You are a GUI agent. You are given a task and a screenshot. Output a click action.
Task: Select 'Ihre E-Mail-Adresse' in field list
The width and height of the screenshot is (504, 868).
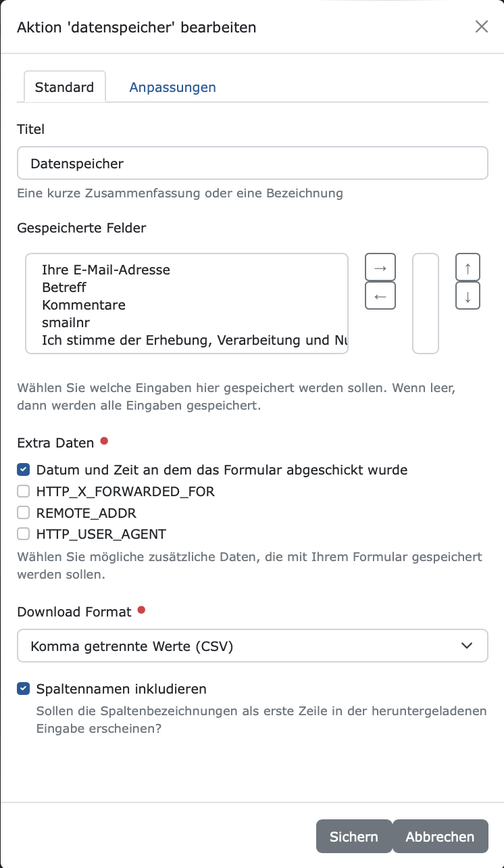[106, 270]
